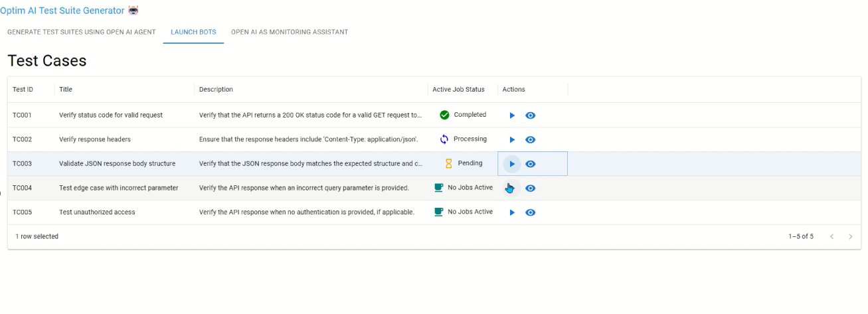Viewport: 868px width, 314px height.
Task: Run test case TC002 play icon
Action: (512, 140)
